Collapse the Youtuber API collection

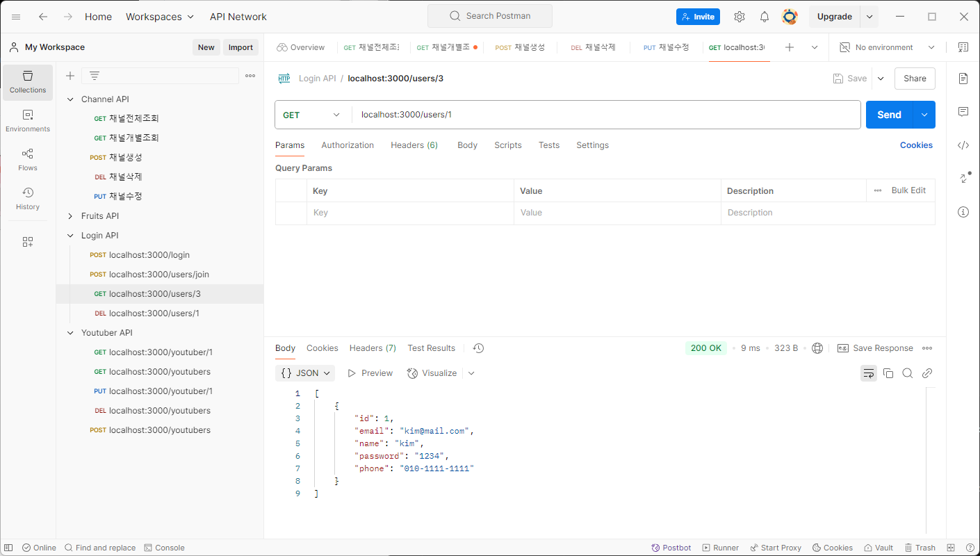click(70, 333)
